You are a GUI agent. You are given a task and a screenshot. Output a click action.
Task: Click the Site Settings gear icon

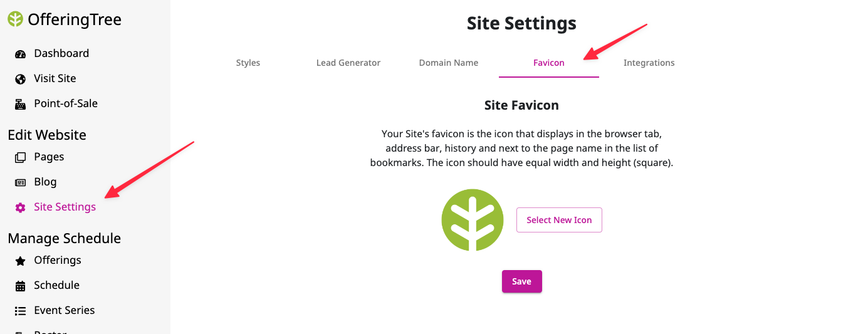click(21, 207)
